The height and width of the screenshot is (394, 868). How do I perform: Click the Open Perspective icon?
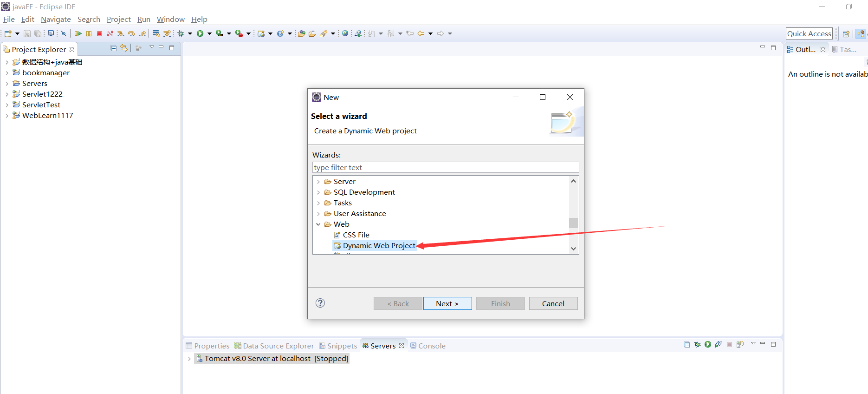click(846, 33)
